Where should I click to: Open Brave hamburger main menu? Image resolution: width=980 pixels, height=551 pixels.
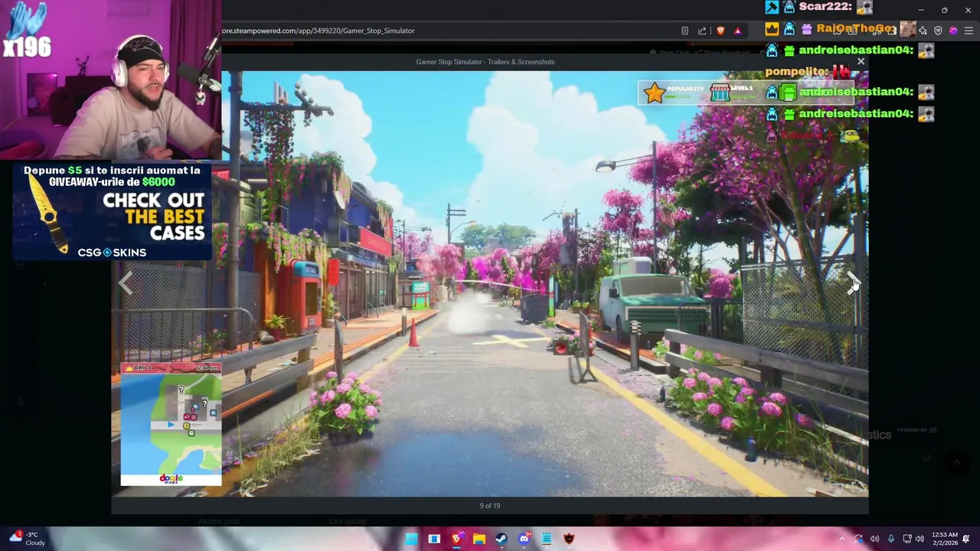(969, 31)
